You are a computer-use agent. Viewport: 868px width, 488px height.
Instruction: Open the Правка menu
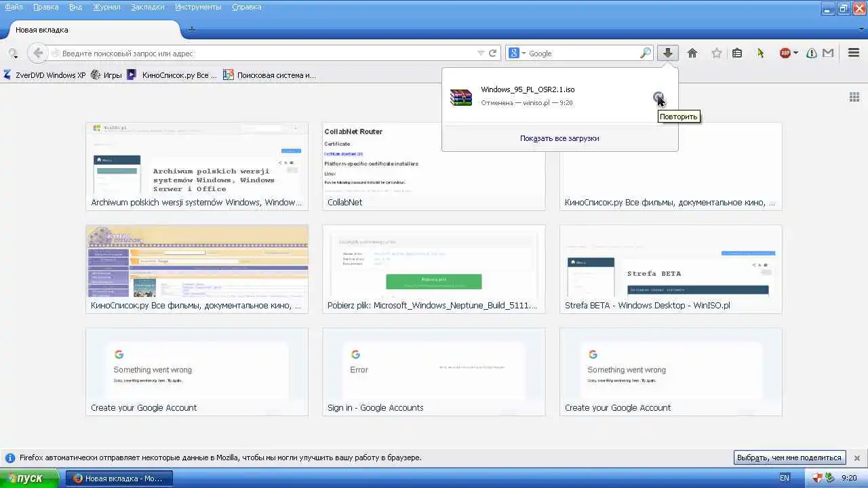click(x=45, y=7)
